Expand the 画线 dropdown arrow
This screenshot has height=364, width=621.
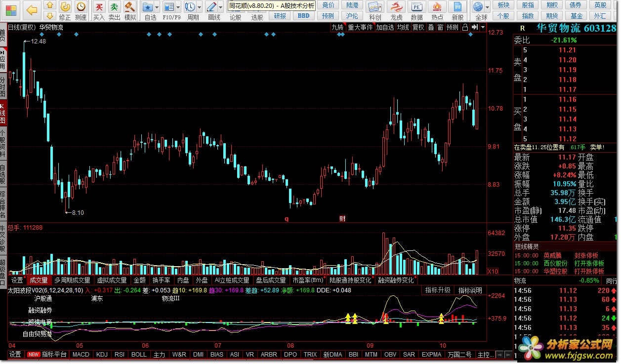point(221,8)
